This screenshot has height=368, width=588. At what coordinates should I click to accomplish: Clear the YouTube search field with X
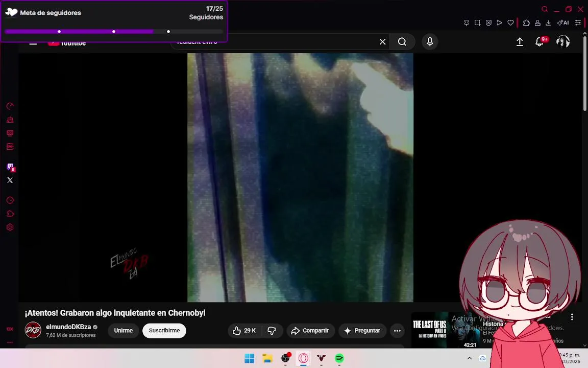[382, 42]
